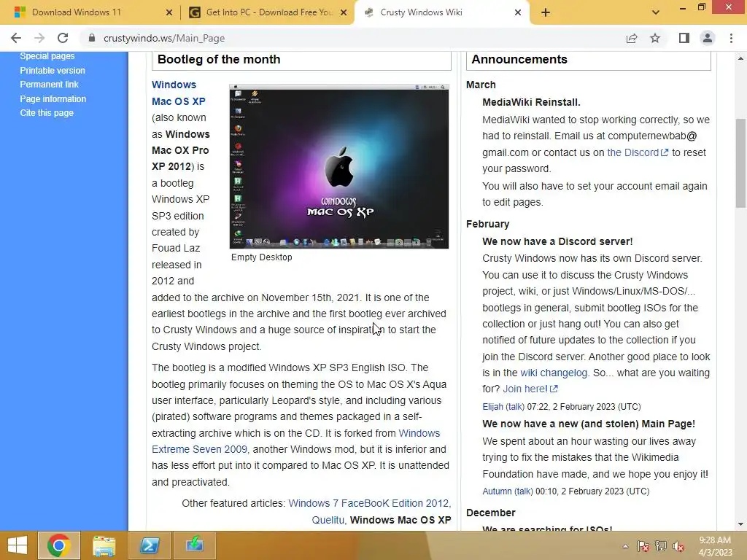
Task: Open the green download app taskbar icon
Action: 194,545
